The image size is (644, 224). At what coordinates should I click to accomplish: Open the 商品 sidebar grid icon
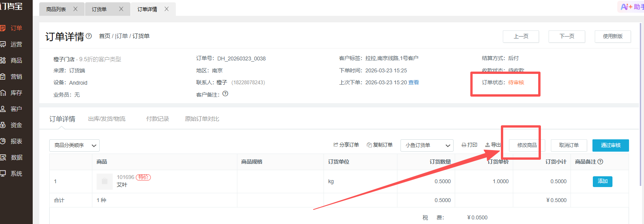(x=3, y=60)
